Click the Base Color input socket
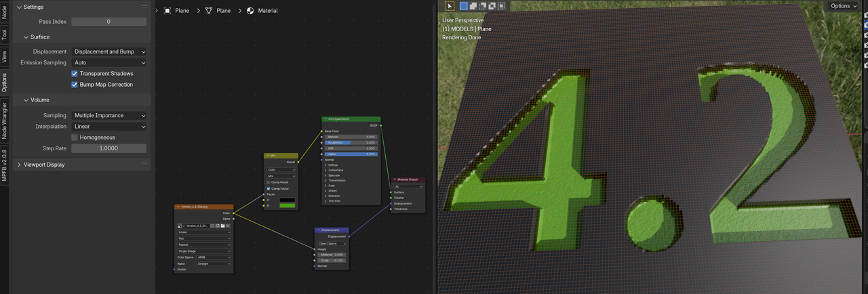 321,131
